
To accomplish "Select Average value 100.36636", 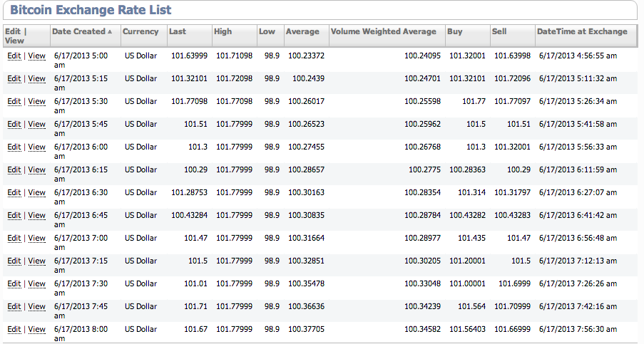I will click(306, 306).
